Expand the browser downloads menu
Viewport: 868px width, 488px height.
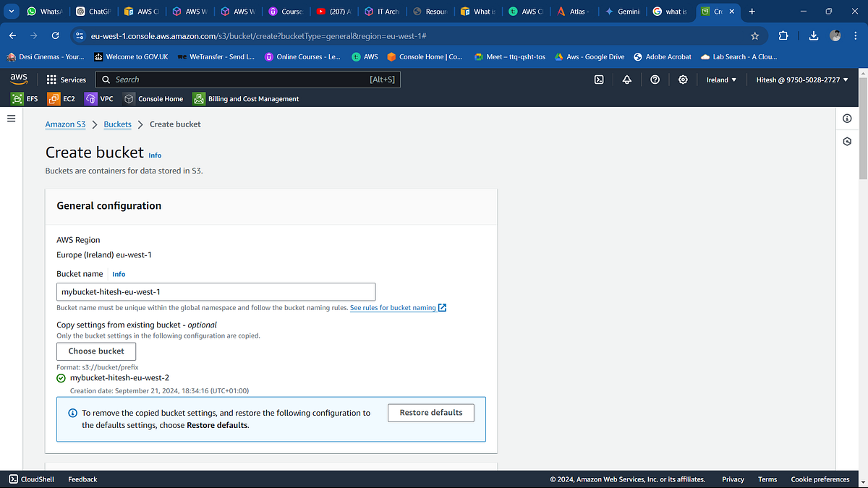[813, 35]
